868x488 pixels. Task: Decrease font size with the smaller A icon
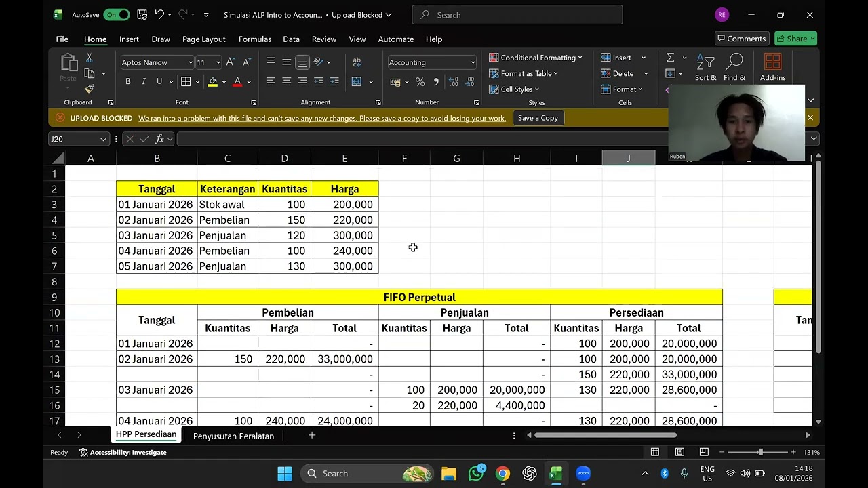[247, 62]
